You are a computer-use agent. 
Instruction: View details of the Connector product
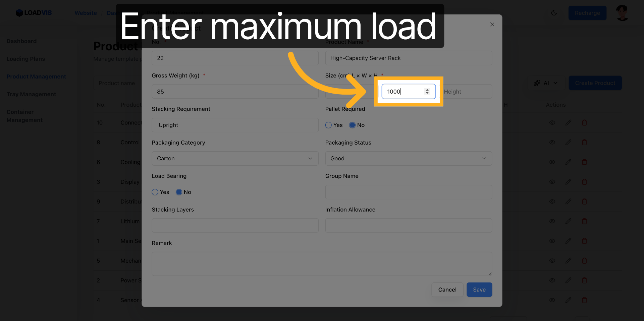pos(552,122)
